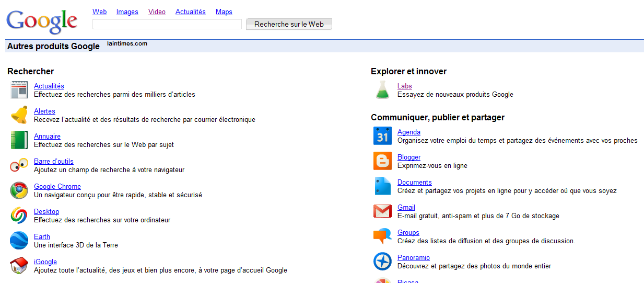Click text 'Exprimez-vous en ligne'
This screenshot has width=644, height=283.
click(432, 165)
